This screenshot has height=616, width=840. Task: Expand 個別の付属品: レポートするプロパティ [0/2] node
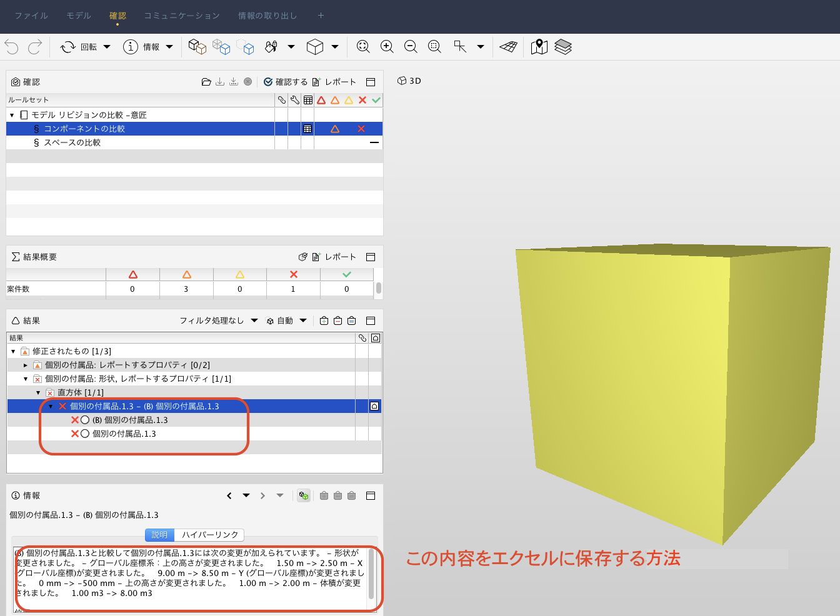26,365
